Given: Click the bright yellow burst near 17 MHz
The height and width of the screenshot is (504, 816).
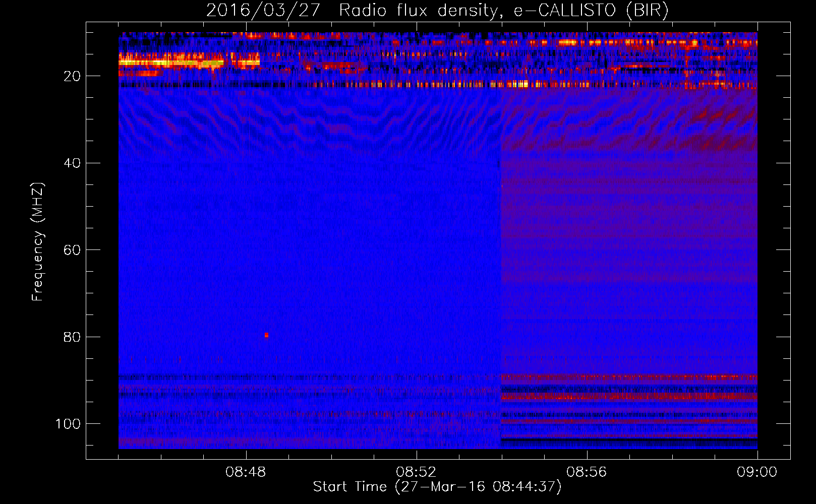Looking at the screenshot, I should (x=170, y=63).
